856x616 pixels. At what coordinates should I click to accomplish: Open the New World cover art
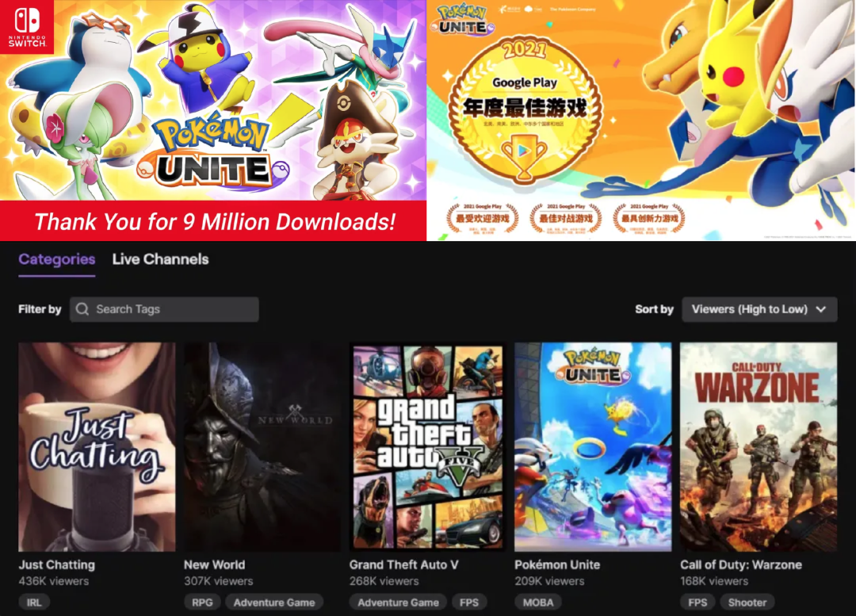(262, 446)
